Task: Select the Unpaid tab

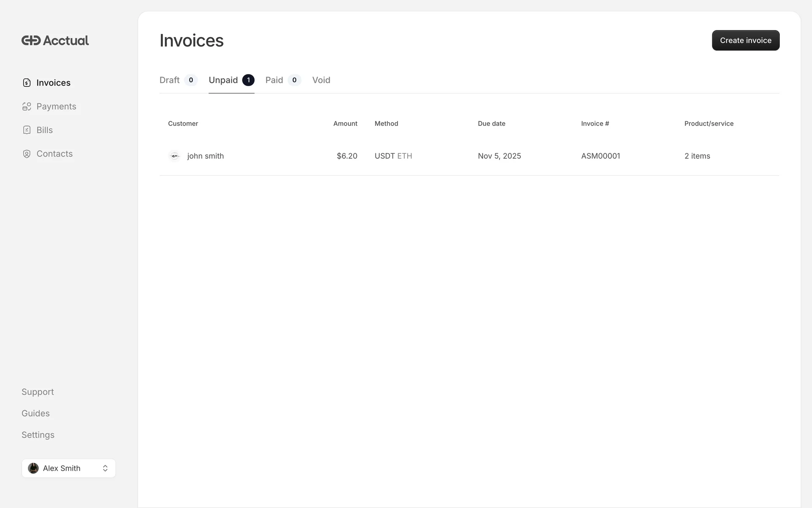Action: coord(223,80)
